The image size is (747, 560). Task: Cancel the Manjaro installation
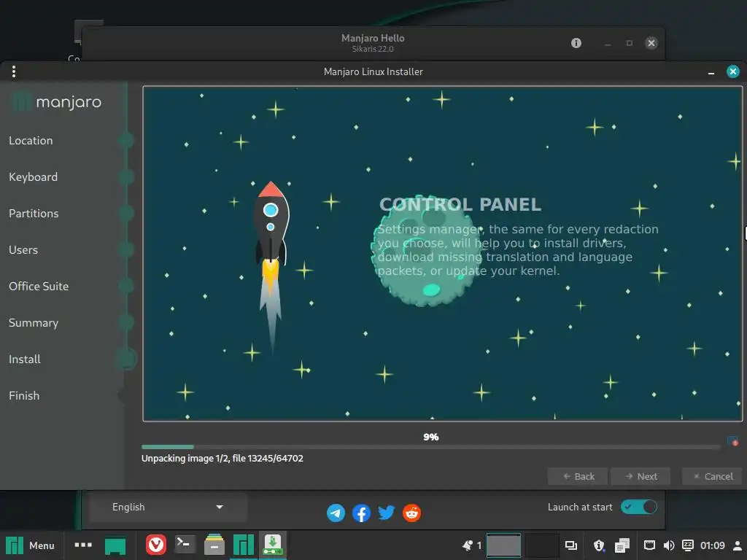[x=712, y=476]
